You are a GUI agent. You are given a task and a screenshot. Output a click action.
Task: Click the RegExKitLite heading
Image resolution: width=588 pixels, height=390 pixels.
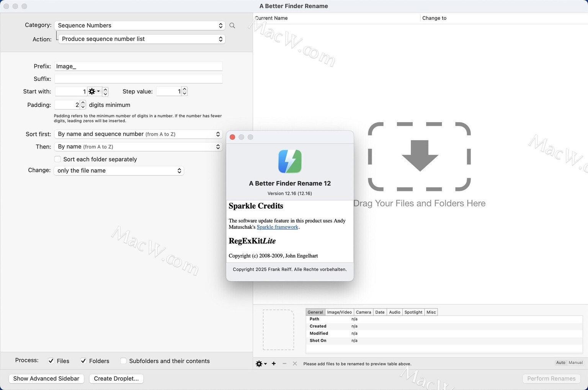point(252,241)
